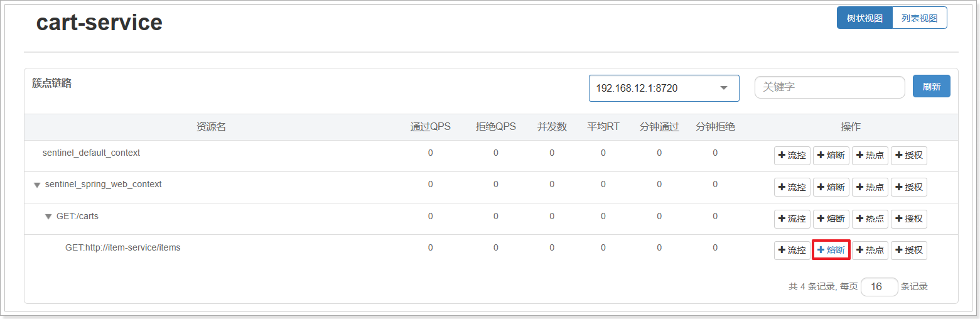980x319 pixels.
Task: Click the 通过QPS column header
Action: click(431, 127)
